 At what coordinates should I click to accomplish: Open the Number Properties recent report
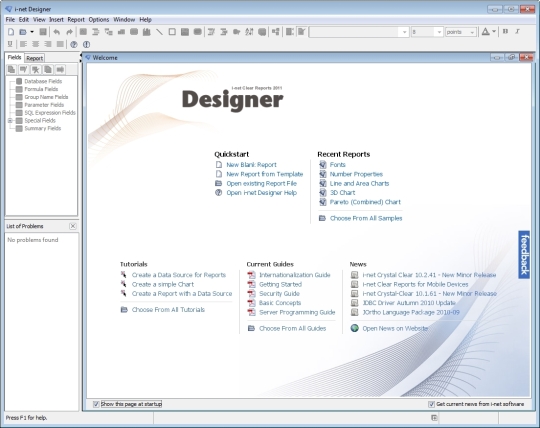click(356, 174)
